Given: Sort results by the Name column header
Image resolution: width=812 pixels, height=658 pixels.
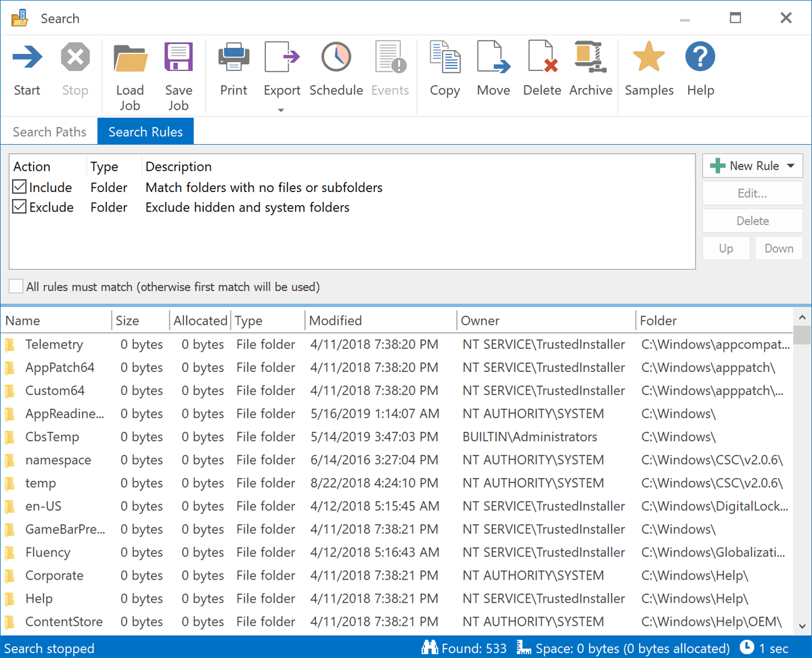Looking at the screenshot, I should pyautogui.click(x=56, y=321).
